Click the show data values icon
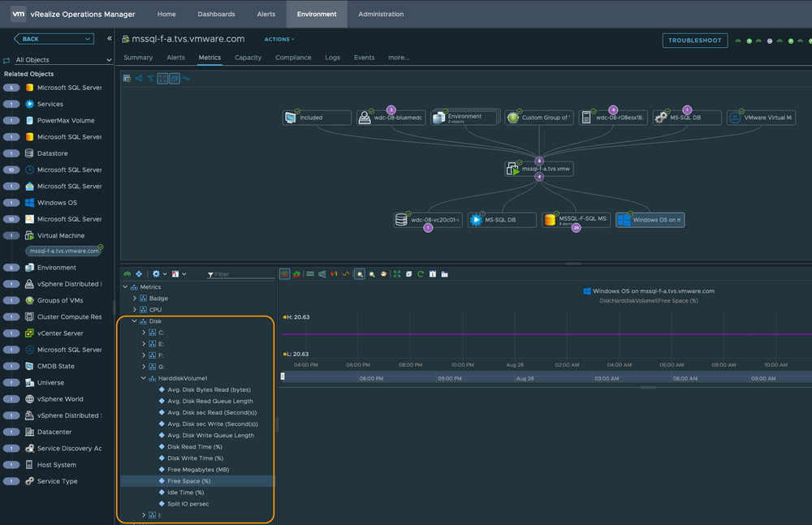812x525 pixels. point(409,274)
